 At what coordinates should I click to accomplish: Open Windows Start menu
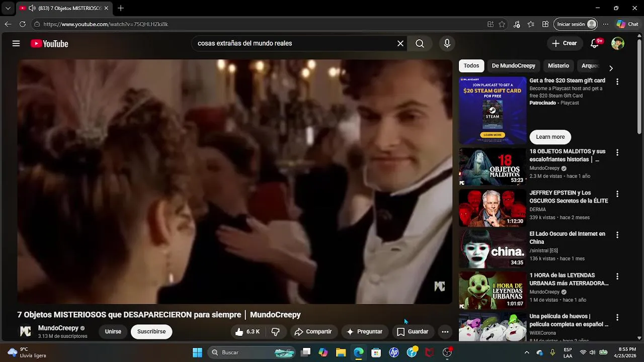coord(197,352)
